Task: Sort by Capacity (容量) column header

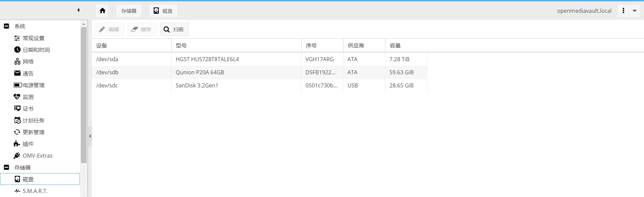Action: click(x=395, y=45)
